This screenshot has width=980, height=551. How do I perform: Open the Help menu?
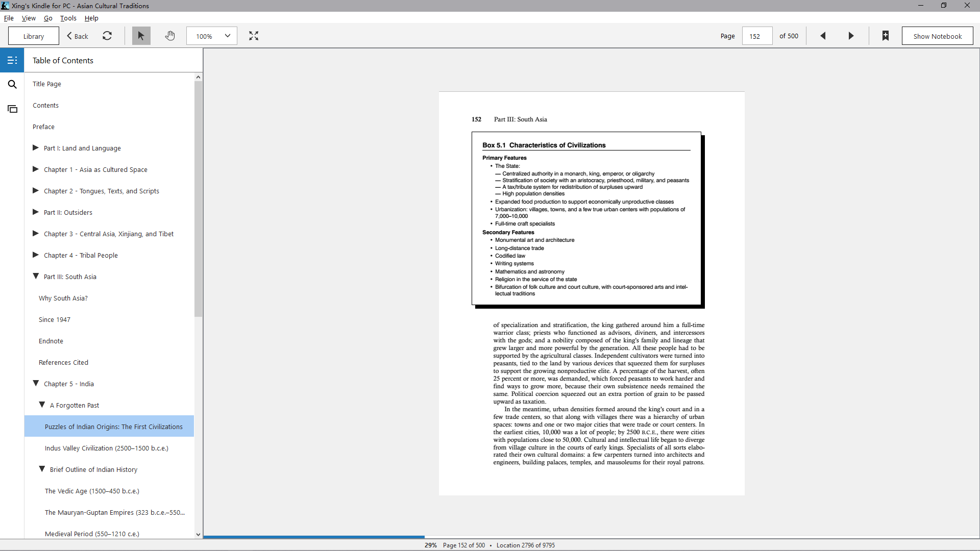click(x=91, y=18)
